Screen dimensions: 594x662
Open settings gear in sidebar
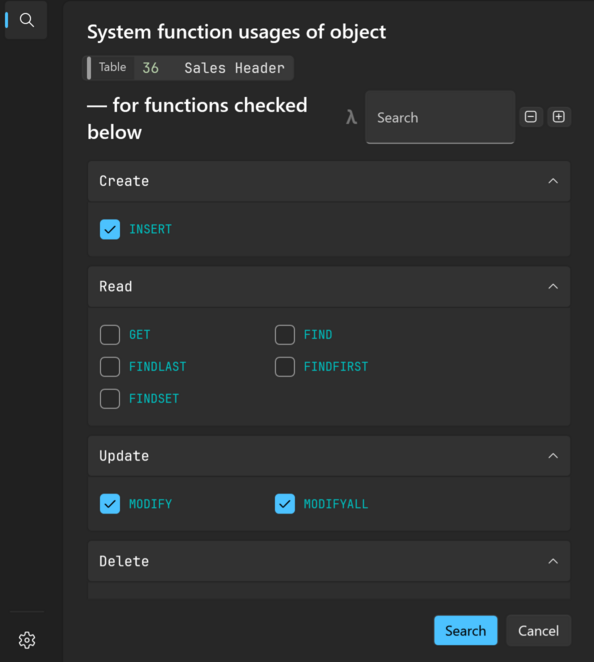(x=27, y=640)
